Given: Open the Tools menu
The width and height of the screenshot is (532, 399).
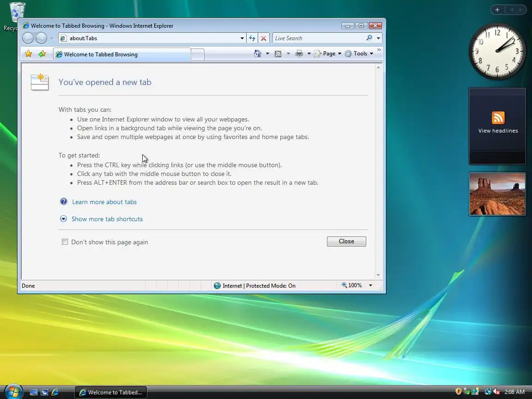Looking at the screenshot, I should tap(359, 54).
